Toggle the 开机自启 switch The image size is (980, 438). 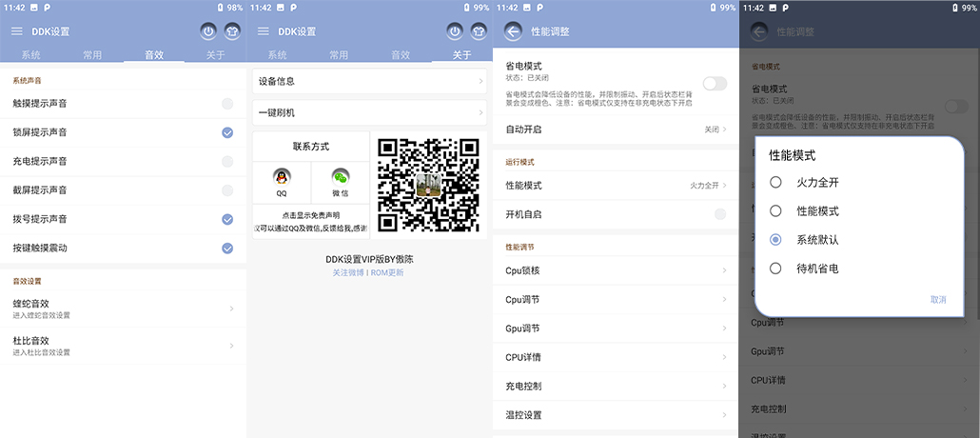(x=719, y=214)
